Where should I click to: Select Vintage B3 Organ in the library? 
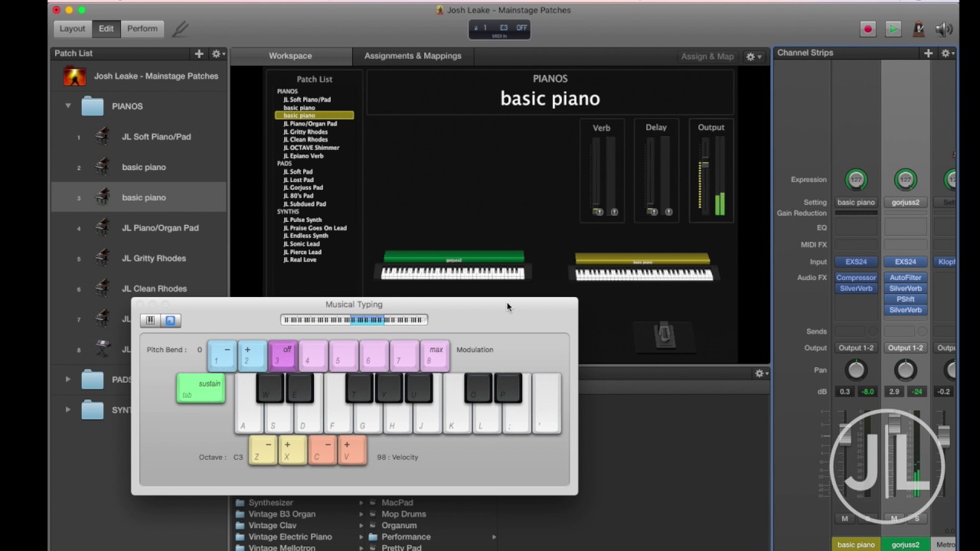(282, 514)
